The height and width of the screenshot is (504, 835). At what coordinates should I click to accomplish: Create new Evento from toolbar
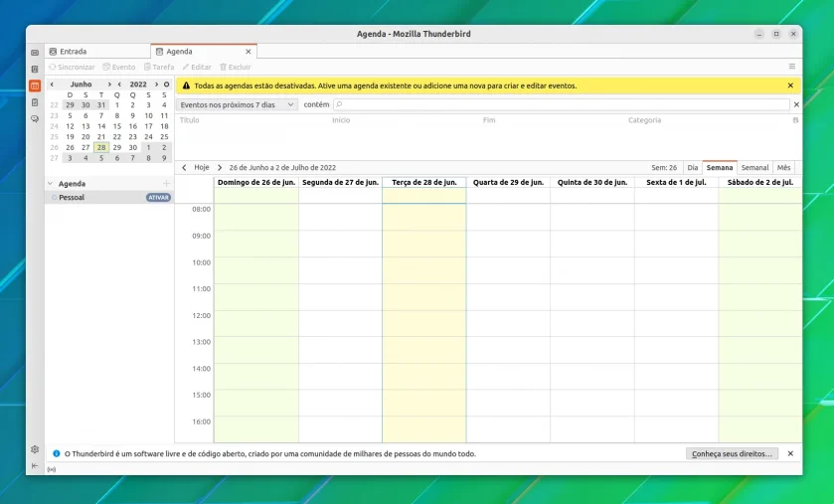pyautogui.click(x=119, y=68)
